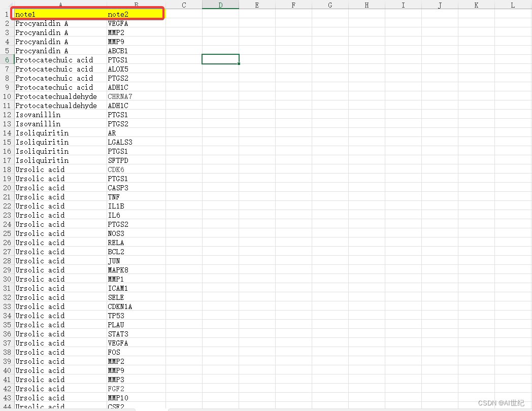Select the CDK6 cell

[x=136, y=169]
